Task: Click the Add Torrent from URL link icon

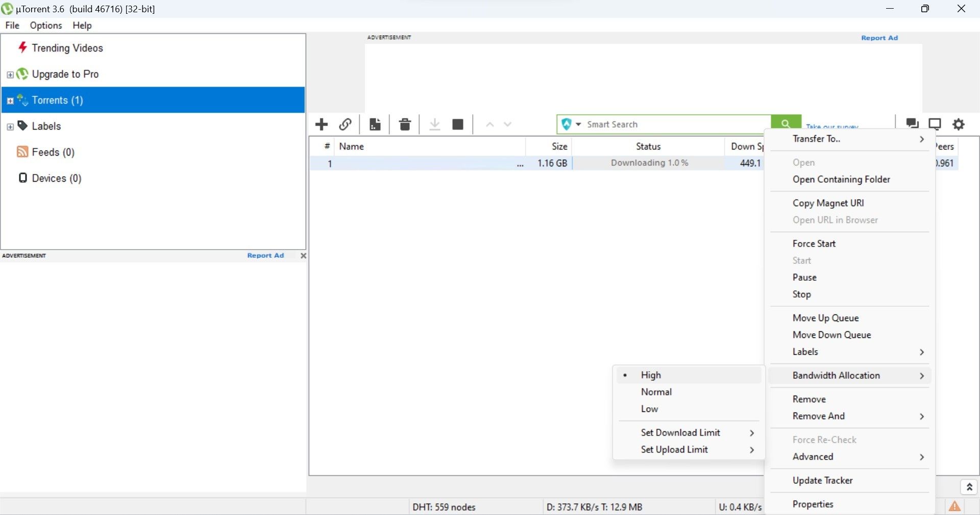Action: 346,124
